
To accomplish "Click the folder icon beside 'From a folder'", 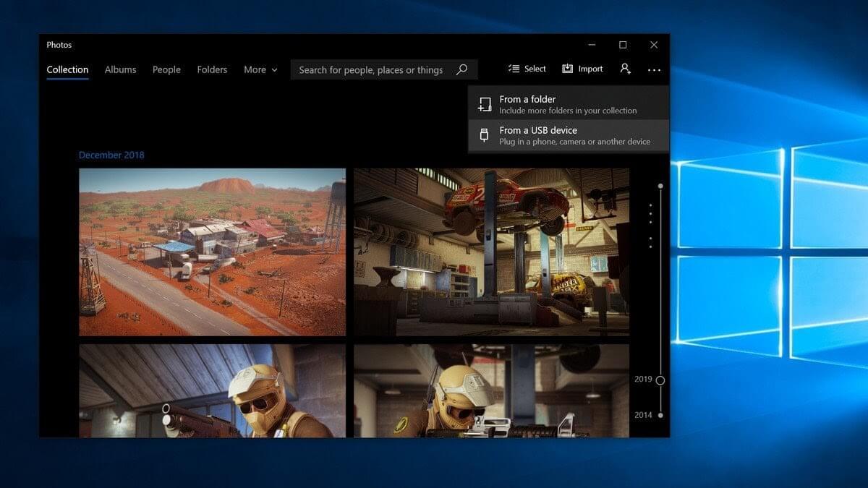I will coord(483,103).
